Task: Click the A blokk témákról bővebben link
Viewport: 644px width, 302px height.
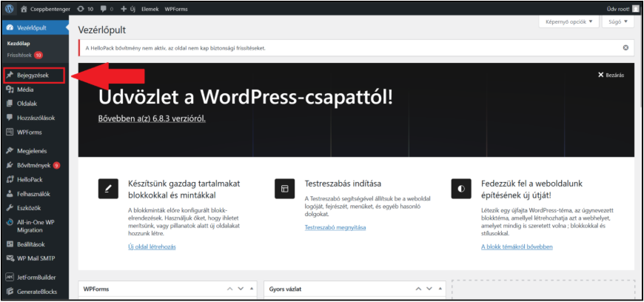Action: point(516,246)
